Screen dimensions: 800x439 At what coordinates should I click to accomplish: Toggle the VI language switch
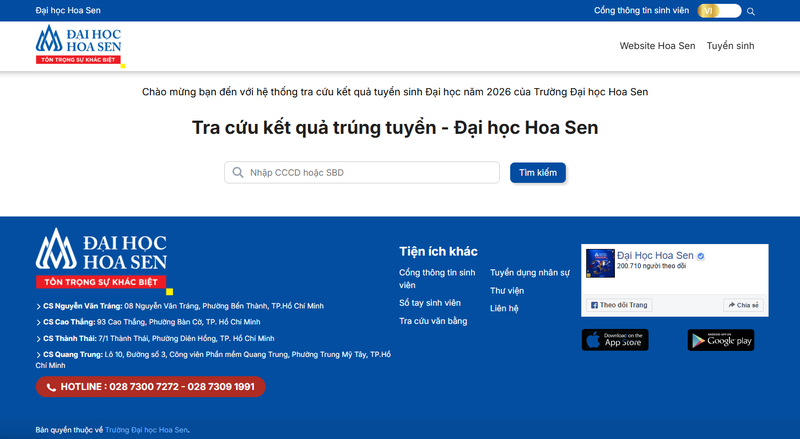(x=719, y=11)
